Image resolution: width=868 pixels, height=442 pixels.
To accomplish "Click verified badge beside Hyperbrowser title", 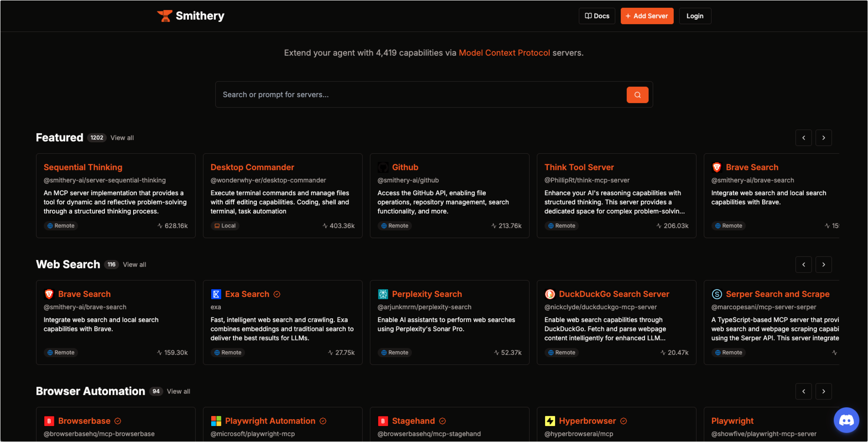I will coord(624,421).
